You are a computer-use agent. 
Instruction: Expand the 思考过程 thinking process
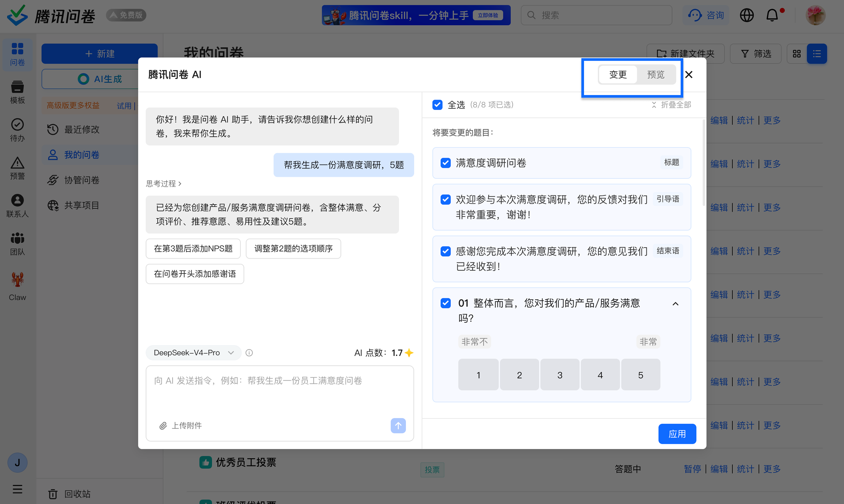(x=164, y=184)
